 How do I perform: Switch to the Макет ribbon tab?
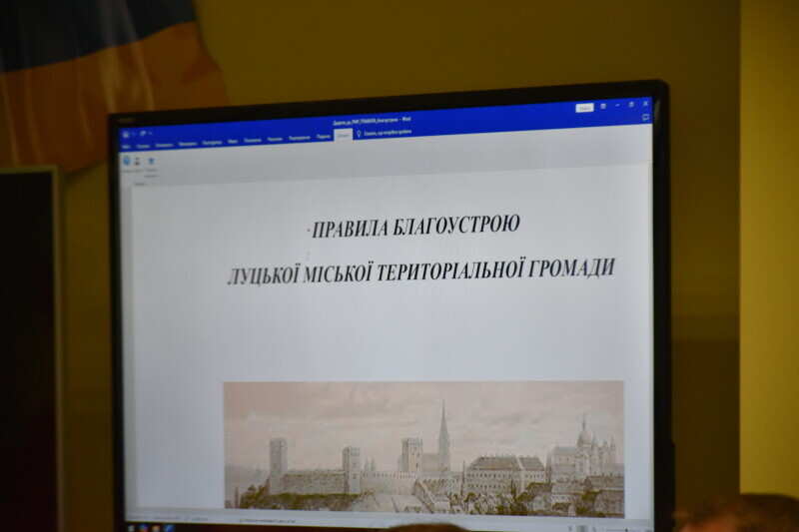[232, 141]
